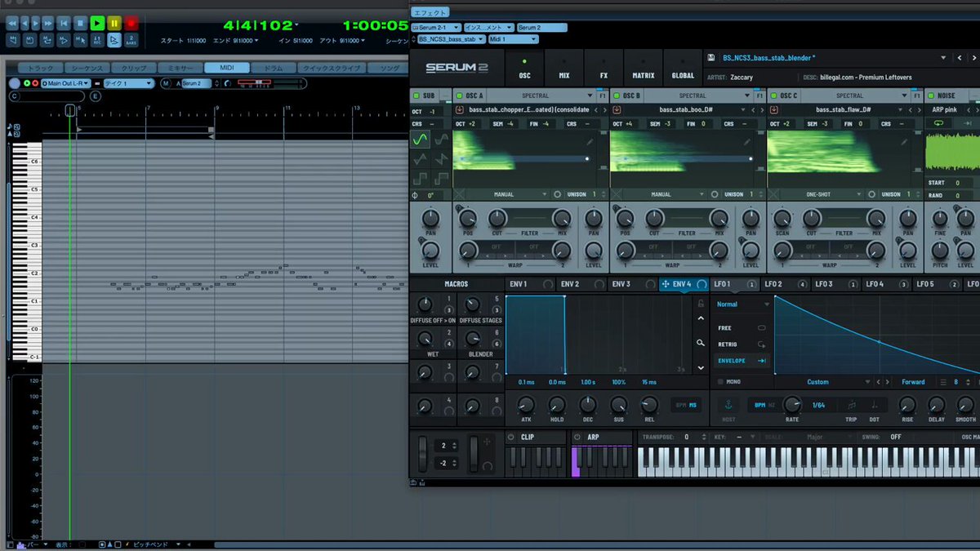Open OSC A SPECTRAL mode dropdown
980x551 pixels.
click(538, 96)
